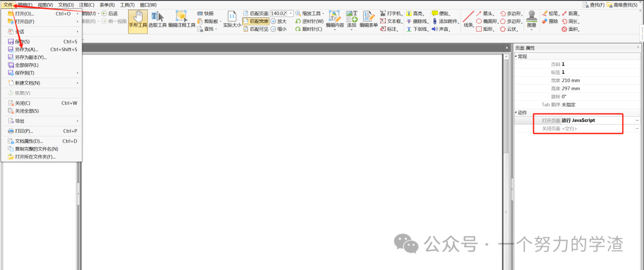This screenshot has height=270, width=644.
Task: Click the 后退 back button
Action: 109,14
